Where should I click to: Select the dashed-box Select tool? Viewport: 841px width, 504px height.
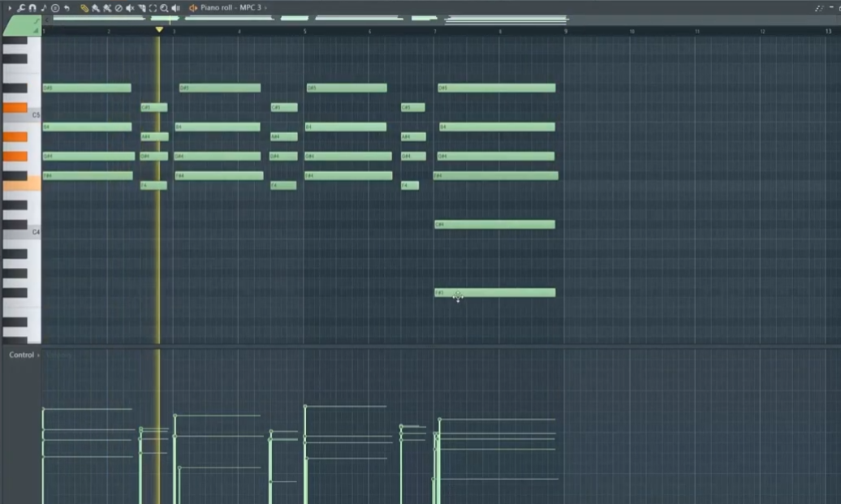(153, 8)
